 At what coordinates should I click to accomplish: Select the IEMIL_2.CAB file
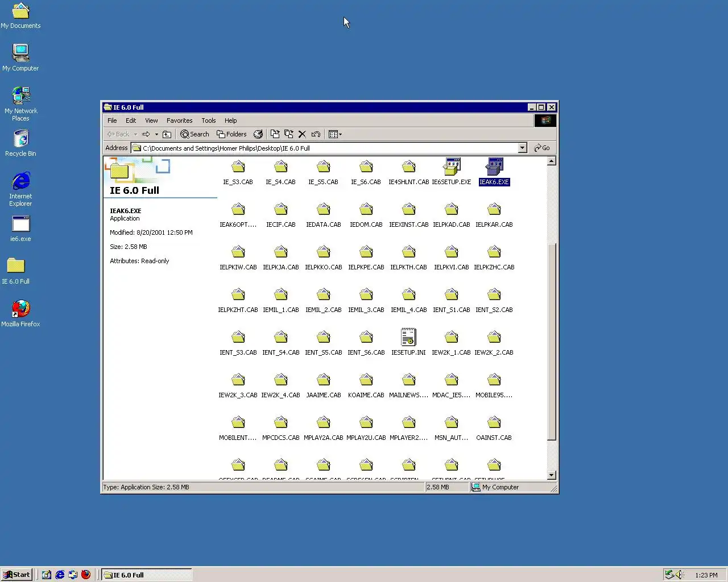(x=323, y=300)
